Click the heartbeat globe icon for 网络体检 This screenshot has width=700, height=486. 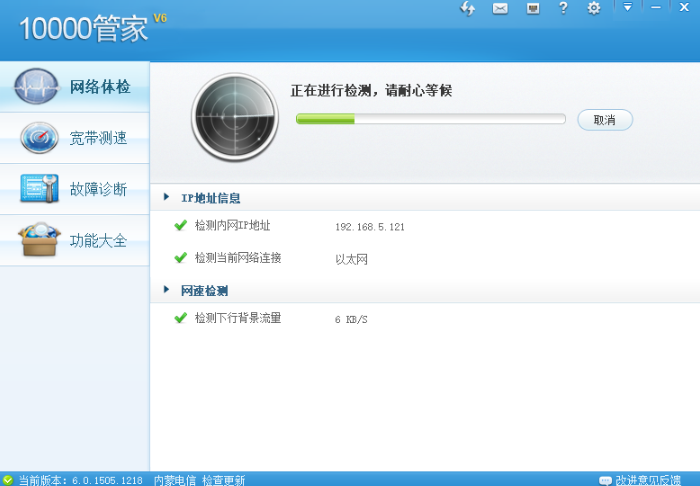tap(36, 86)
